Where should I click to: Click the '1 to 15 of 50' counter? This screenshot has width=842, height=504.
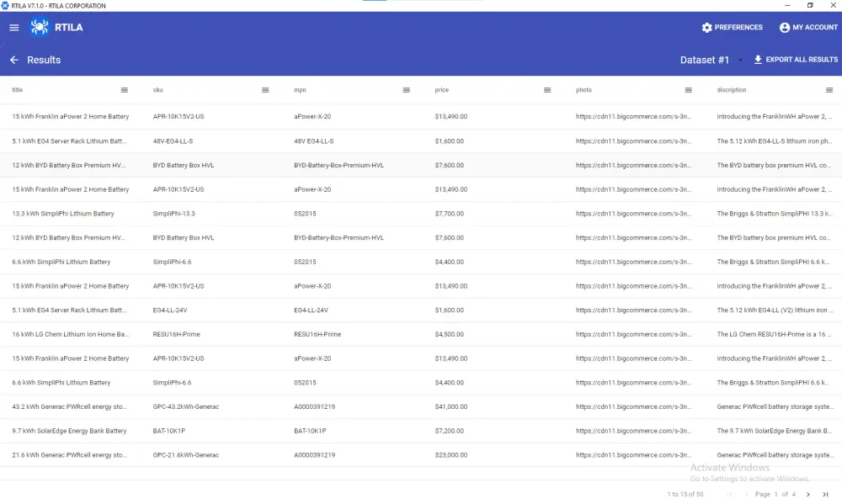(685, 495)
